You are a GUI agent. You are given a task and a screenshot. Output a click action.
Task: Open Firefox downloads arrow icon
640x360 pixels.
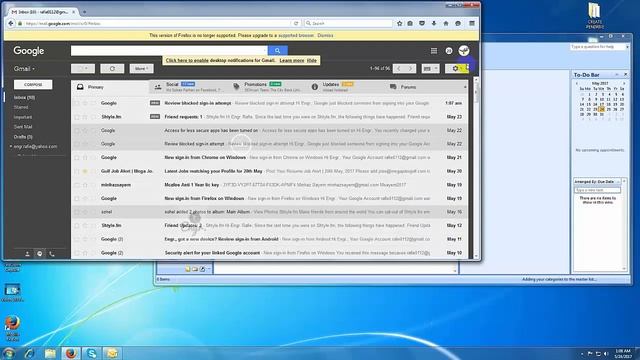[434, 24]
